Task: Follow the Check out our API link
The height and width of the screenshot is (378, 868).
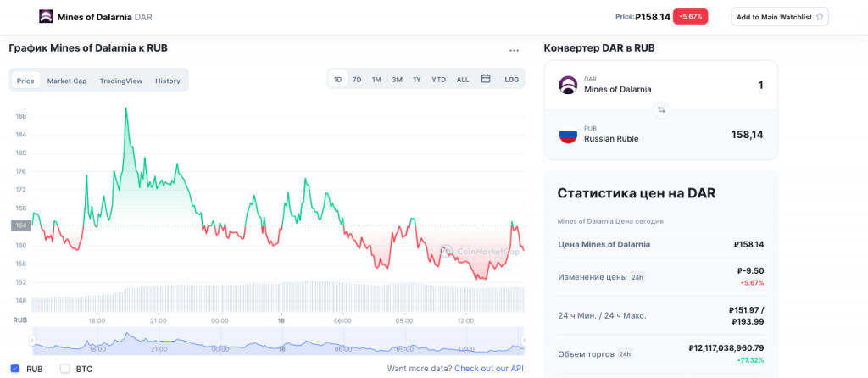Action: click(488, 369)
